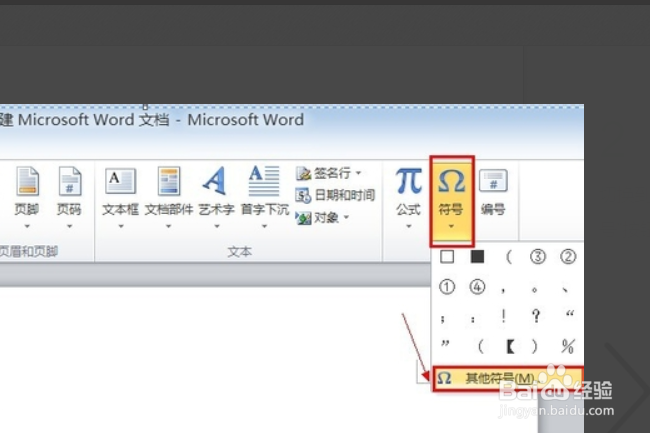Insert the opening quotation mark “ symbol
Viewport: 650px width, 433px height.
tap(570, 314)
